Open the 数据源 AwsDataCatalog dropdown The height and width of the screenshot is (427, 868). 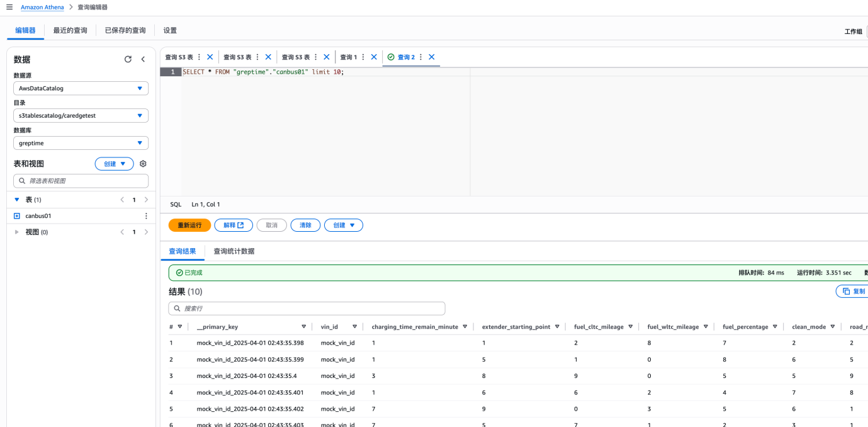(81, 89)
